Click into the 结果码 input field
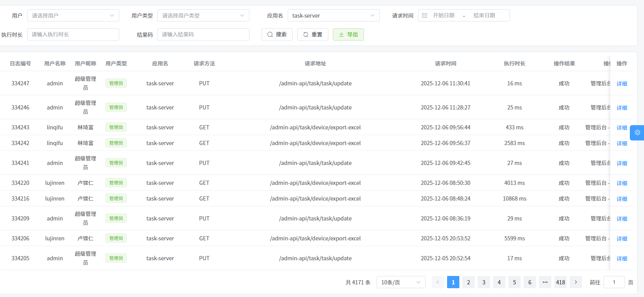This screenshot has width=644, height=297. pyautogui.click(x=203, y=34)
